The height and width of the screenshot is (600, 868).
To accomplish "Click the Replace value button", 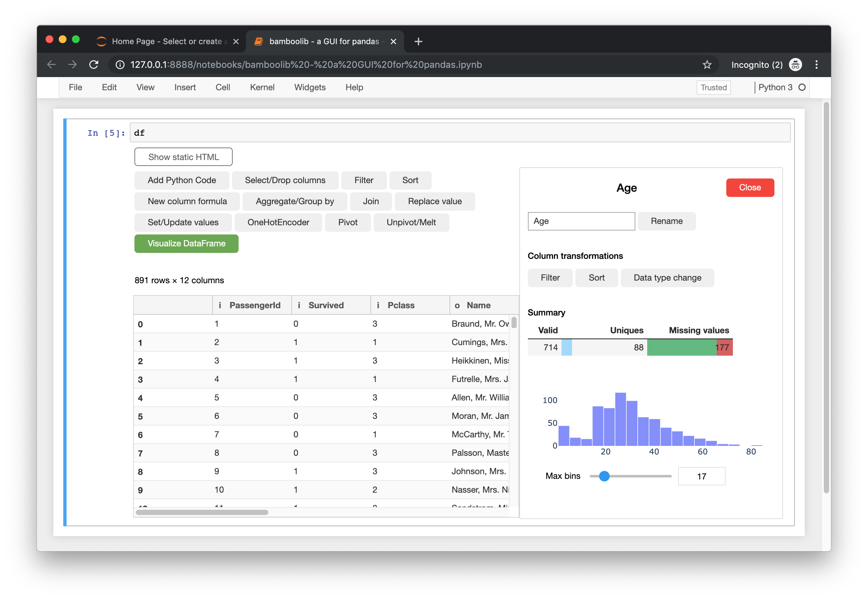I will coord(435,201).
